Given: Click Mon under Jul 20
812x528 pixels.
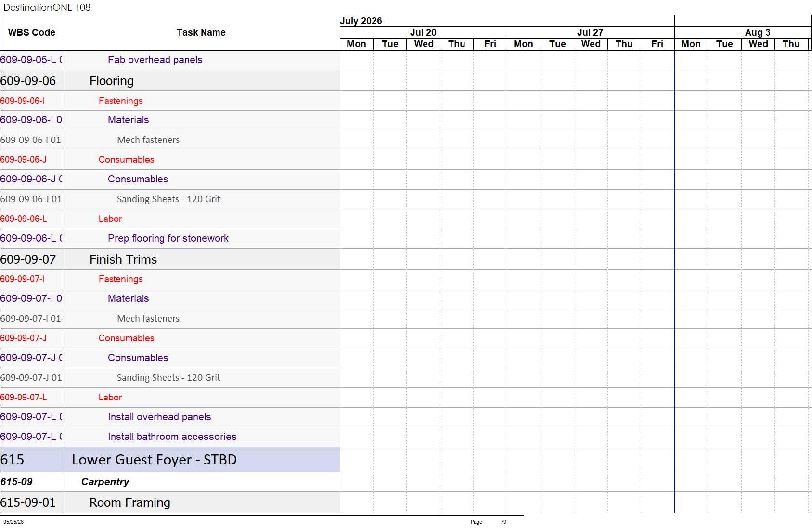Looking at the screenshot, I should [357, 44].
